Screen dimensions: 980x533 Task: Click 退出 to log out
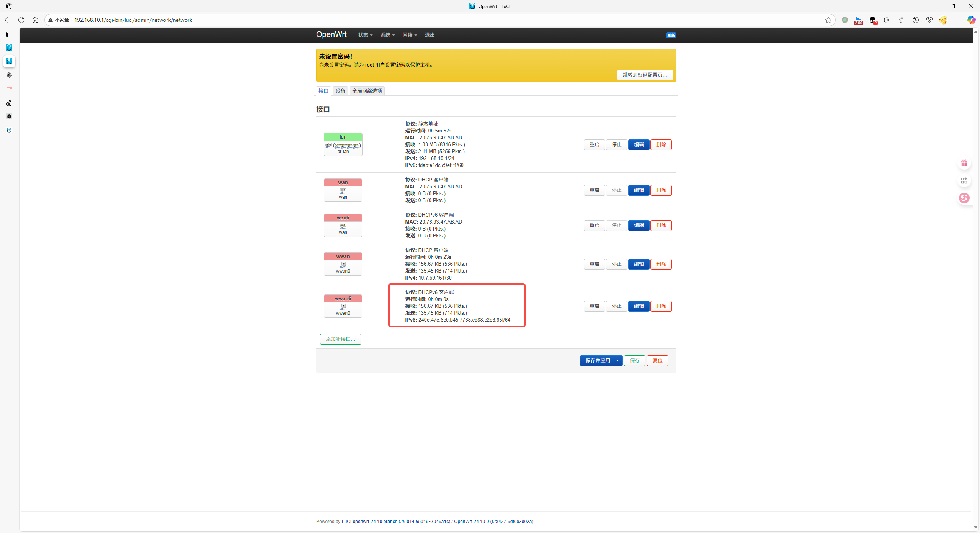[x=430, y=35]
